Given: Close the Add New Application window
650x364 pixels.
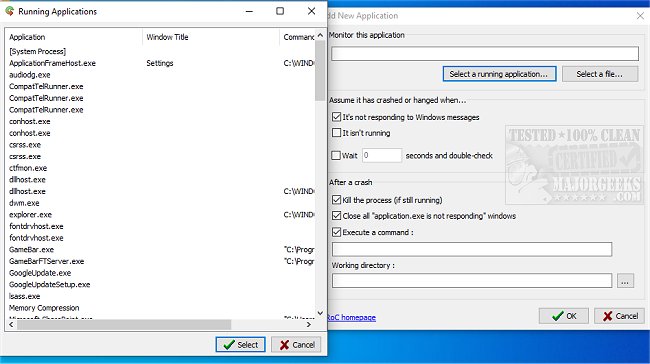Looking at the screenshot, I should coord(640,16).
